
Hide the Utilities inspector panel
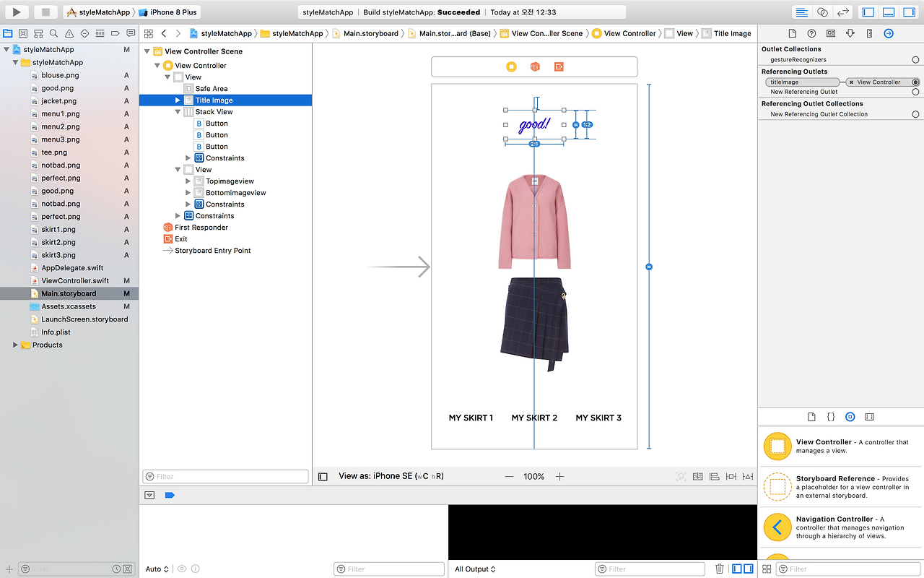(x=909, y=12)
